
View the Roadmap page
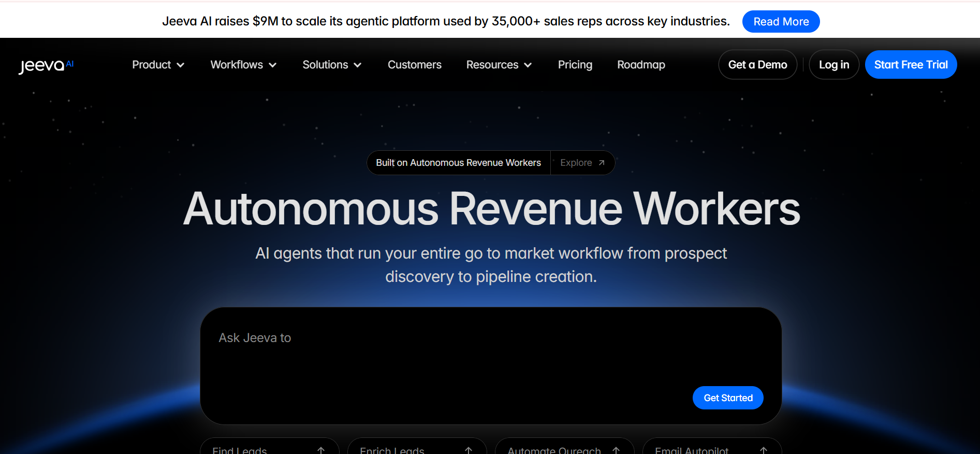click(641, 65)
